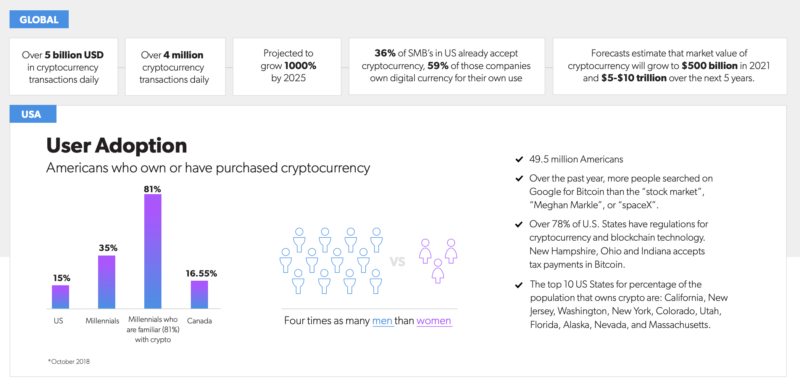Select the "Over 5 billion USD" card
The width and height of the screenshot is (800, 389).
(x=63, y=66)
